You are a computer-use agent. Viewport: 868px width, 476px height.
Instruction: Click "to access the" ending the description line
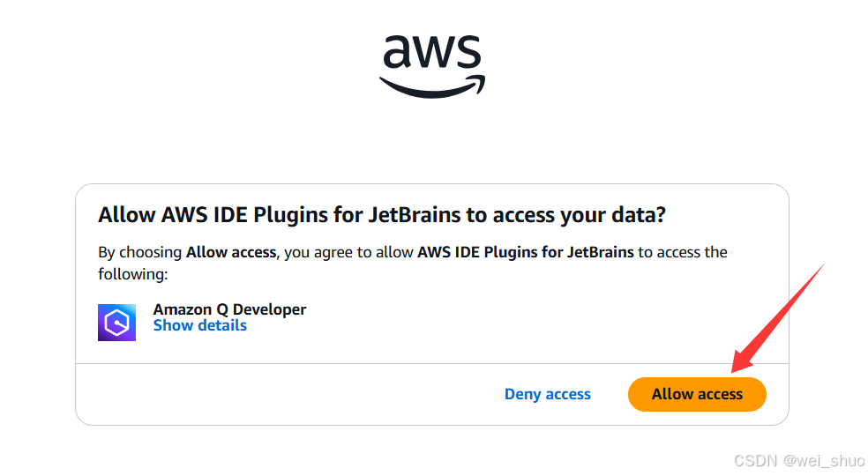click(683, 252)
